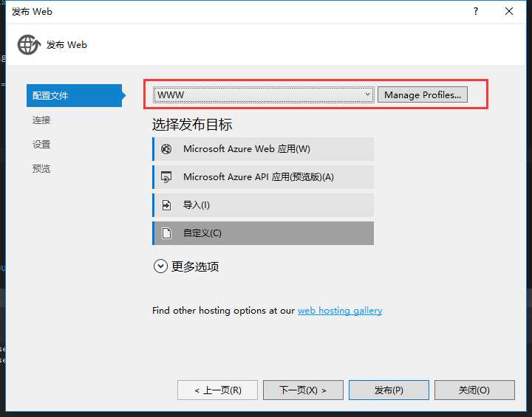Click the Publish Web globe icon
This screenshot has width=532, height=417.
coord(29,45)
